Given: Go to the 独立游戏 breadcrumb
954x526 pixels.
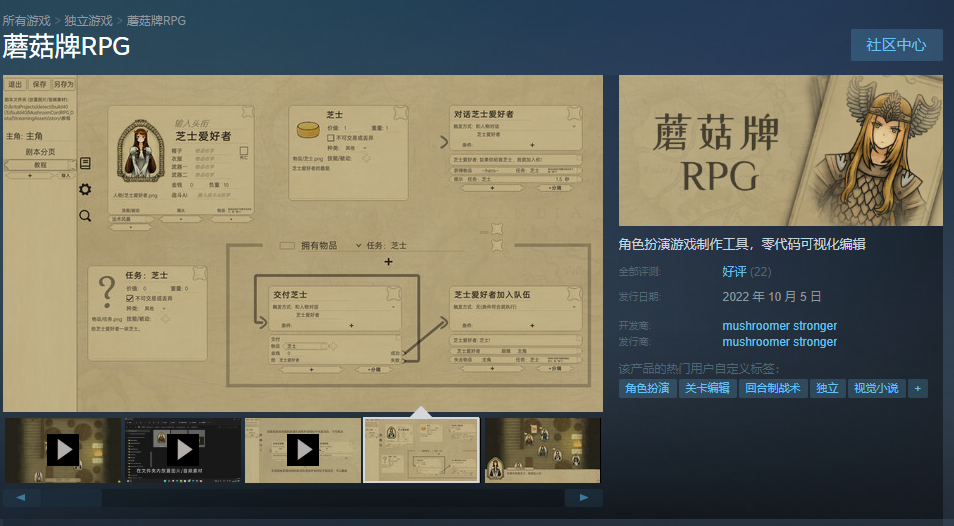Looking at the screenshot, I should click(x=88, y=21).
